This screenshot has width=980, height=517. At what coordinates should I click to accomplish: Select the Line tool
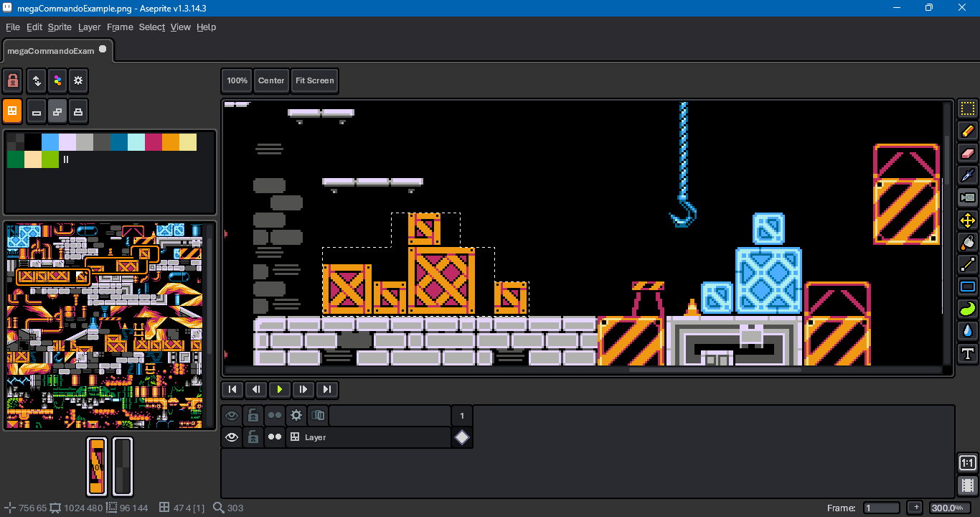pos(968,265)
